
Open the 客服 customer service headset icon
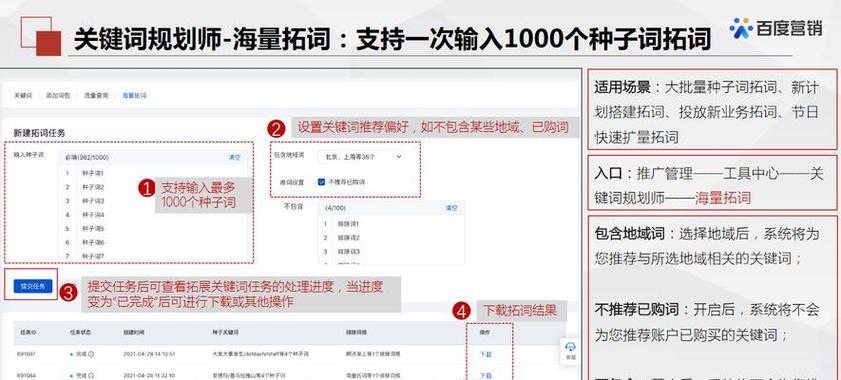tap(571, 350)
